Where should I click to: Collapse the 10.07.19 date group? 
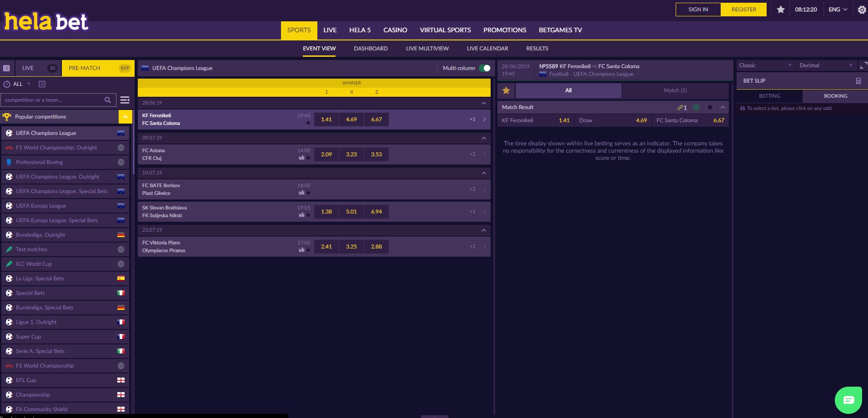(x=483, y=173)
